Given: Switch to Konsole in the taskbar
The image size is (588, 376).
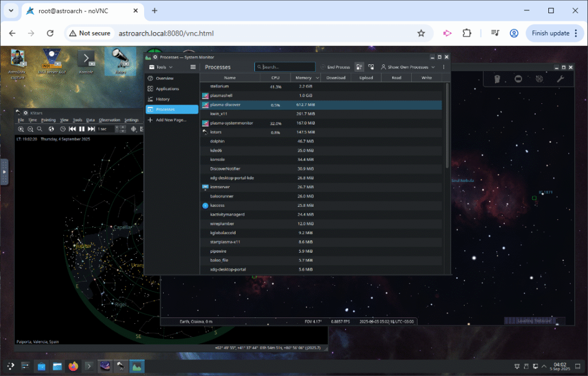Looking at the screenshot, I should tap(89, 366).
